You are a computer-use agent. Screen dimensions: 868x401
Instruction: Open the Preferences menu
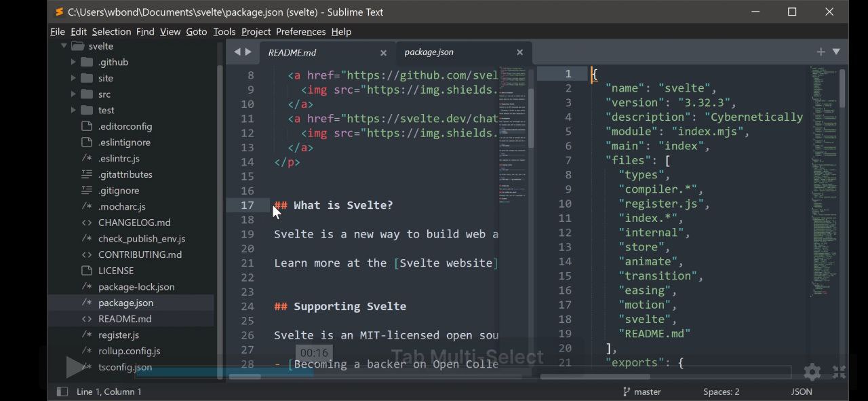pos(300,32)
